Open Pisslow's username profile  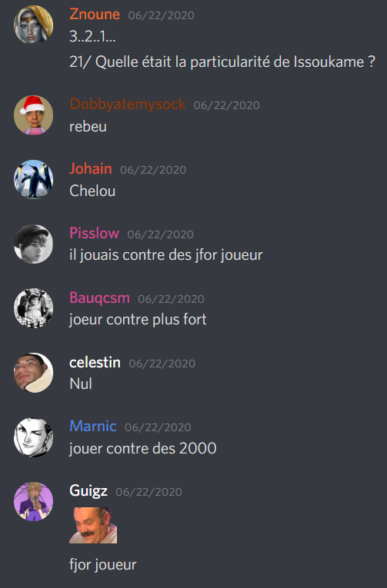click(94, 233)
